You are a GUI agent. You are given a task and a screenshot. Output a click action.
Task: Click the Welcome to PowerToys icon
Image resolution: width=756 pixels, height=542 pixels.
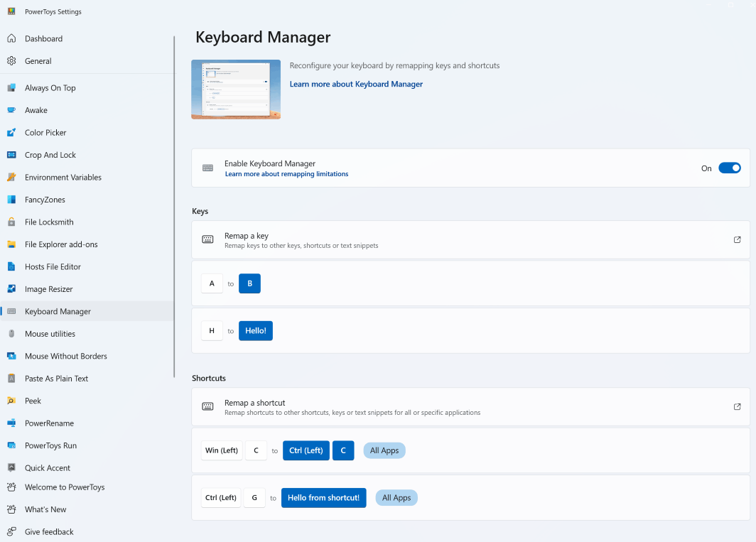coord(11,487)
